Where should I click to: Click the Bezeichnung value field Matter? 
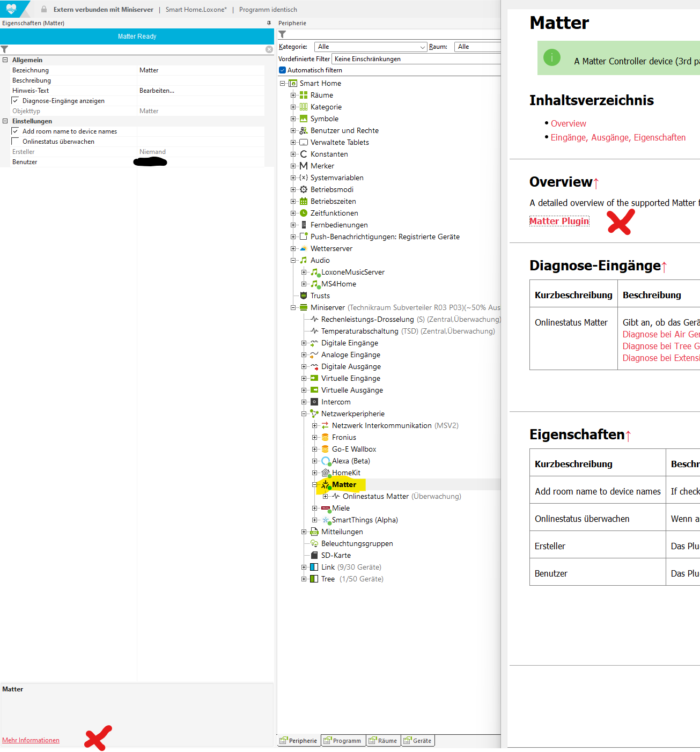(x=201, y=70)
